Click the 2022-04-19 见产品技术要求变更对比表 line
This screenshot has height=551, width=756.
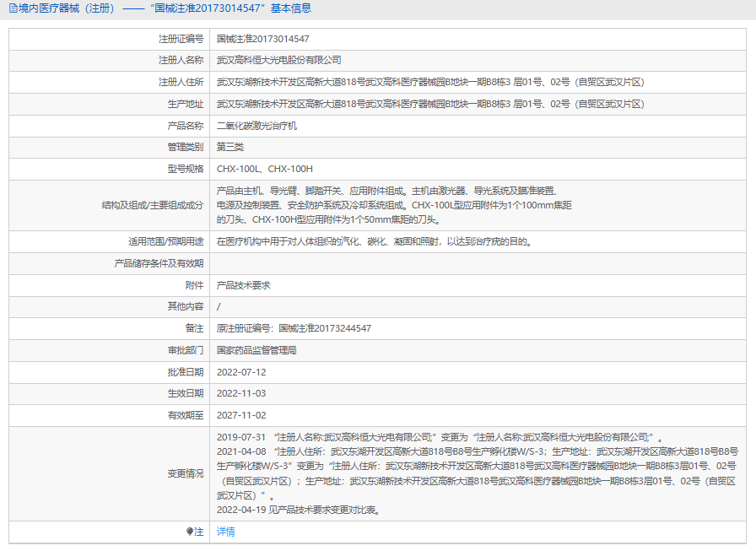click(299, 510)
